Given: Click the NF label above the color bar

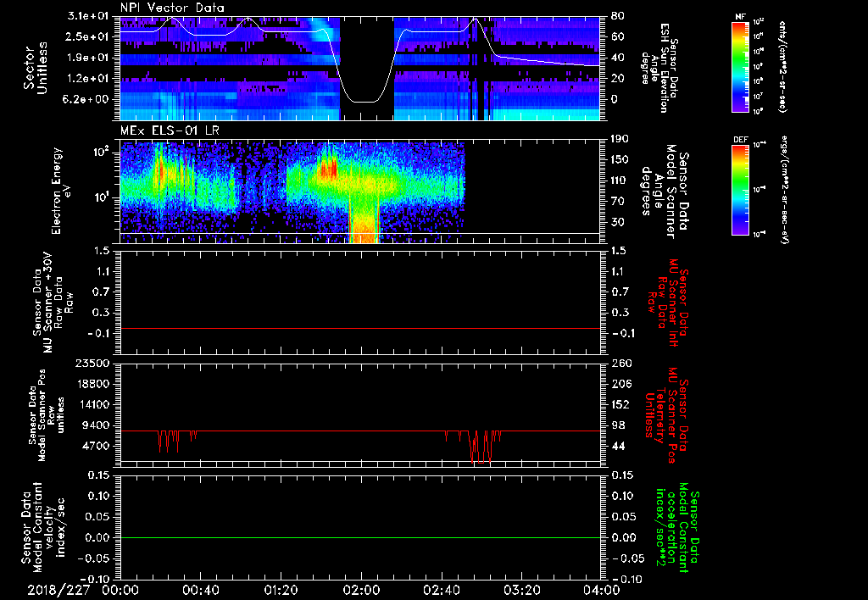Looking at the screenshot, I should (x=741, y=17).
